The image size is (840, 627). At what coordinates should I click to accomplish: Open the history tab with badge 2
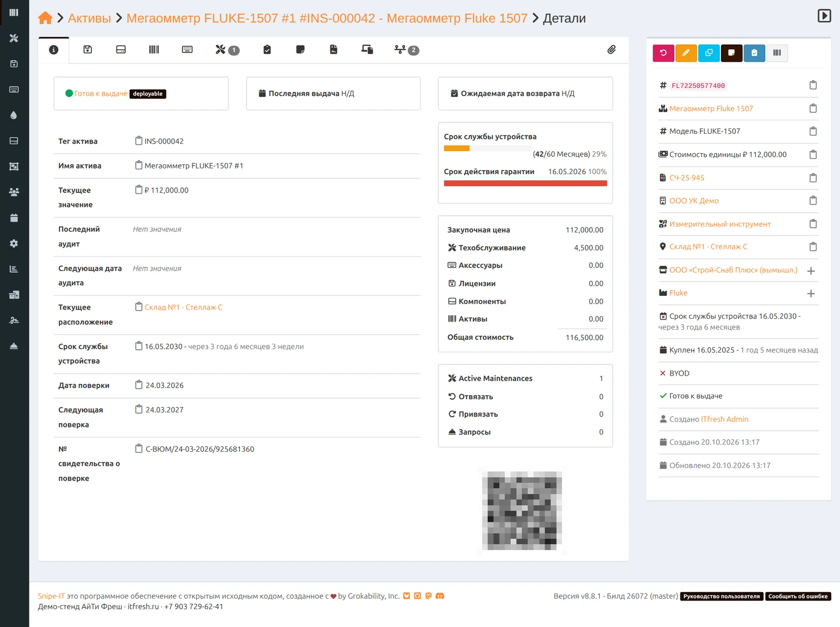(406, 50)
